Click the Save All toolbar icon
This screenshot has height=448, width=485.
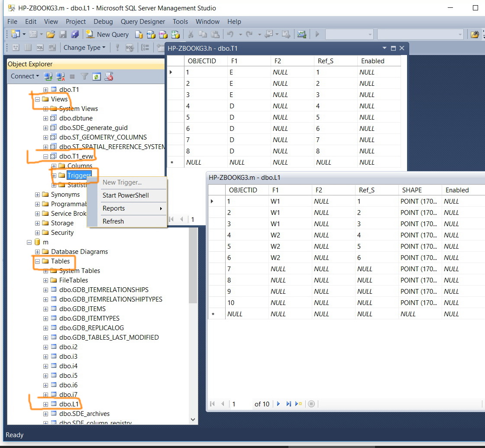[x=75, y=34]
